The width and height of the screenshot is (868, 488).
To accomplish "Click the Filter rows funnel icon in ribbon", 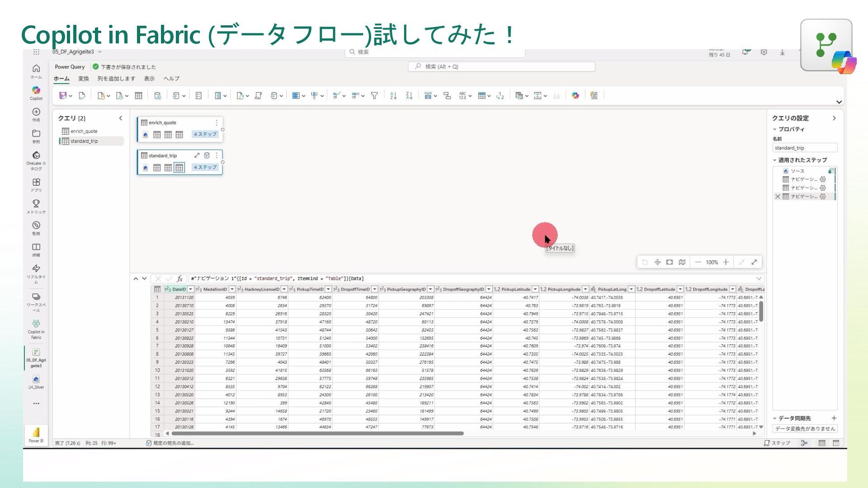I will click(x=374, y=95).
